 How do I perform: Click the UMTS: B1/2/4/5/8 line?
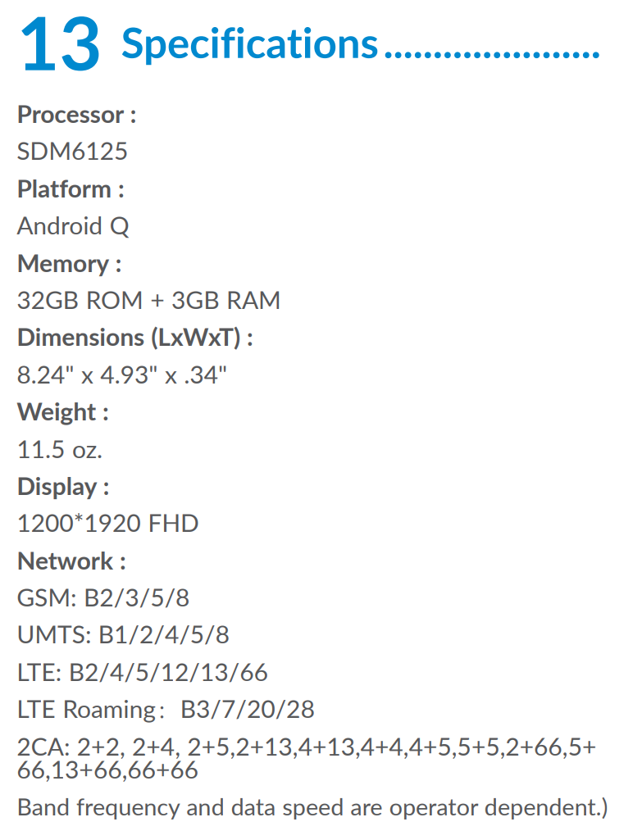click(123, 635)
